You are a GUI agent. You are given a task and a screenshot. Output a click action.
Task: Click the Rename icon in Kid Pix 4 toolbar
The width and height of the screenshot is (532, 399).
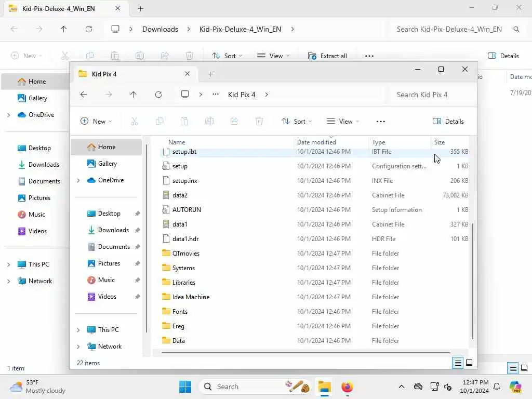click(209, 122)
